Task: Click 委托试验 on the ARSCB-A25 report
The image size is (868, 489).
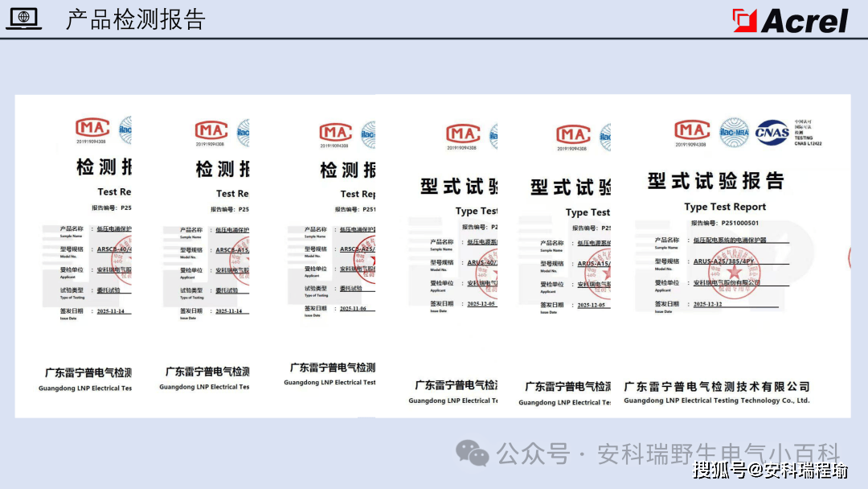Action: (x=350, y=289)
